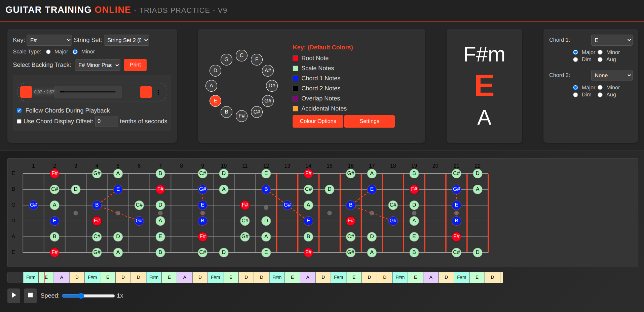Click the first F#m block in timeline

pos(31,277)
